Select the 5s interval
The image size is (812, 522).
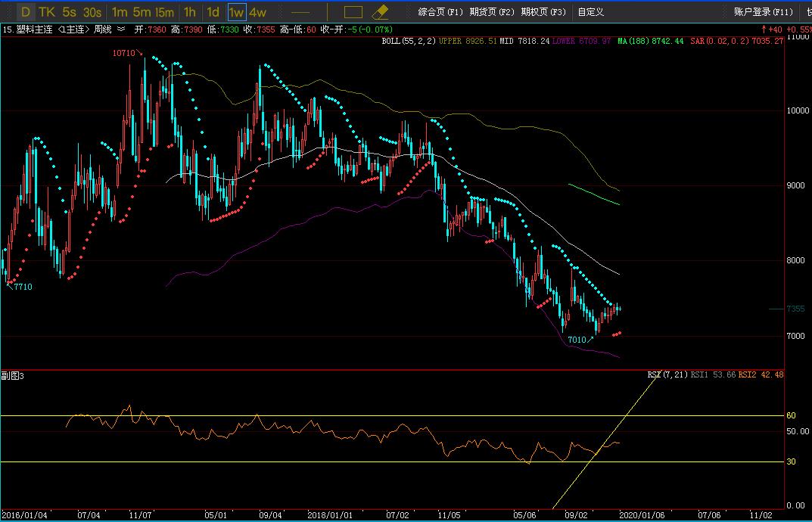(x=70, y=12)
